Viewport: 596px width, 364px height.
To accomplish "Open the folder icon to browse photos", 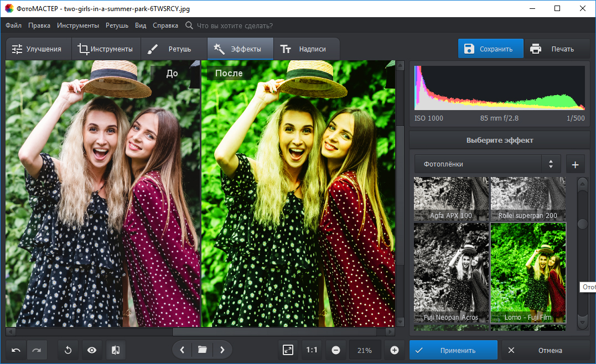I will click(202, 350).
